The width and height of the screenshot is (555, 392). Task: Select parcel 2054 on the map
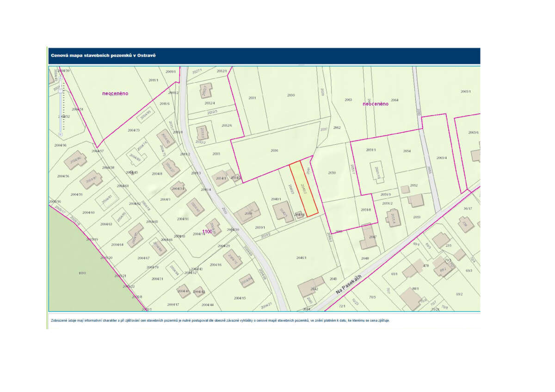[x=407, y=151]
